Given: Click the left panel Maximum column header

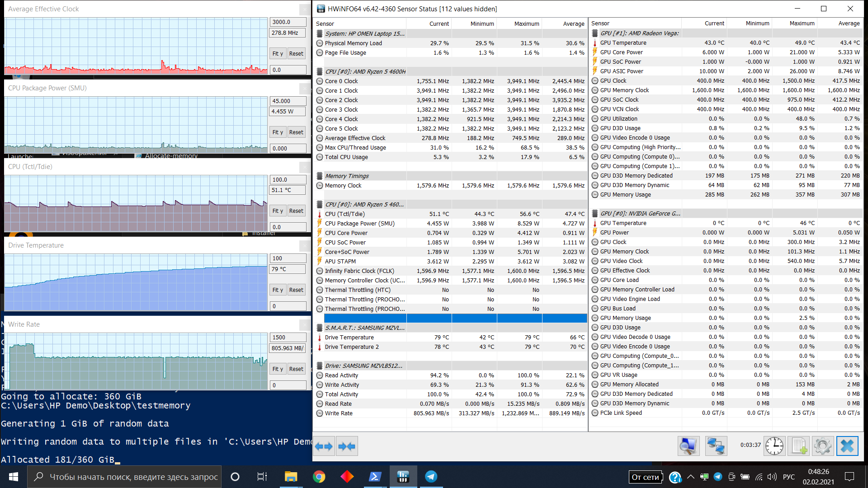Looking at the screenshot, I should click(519, 24).
